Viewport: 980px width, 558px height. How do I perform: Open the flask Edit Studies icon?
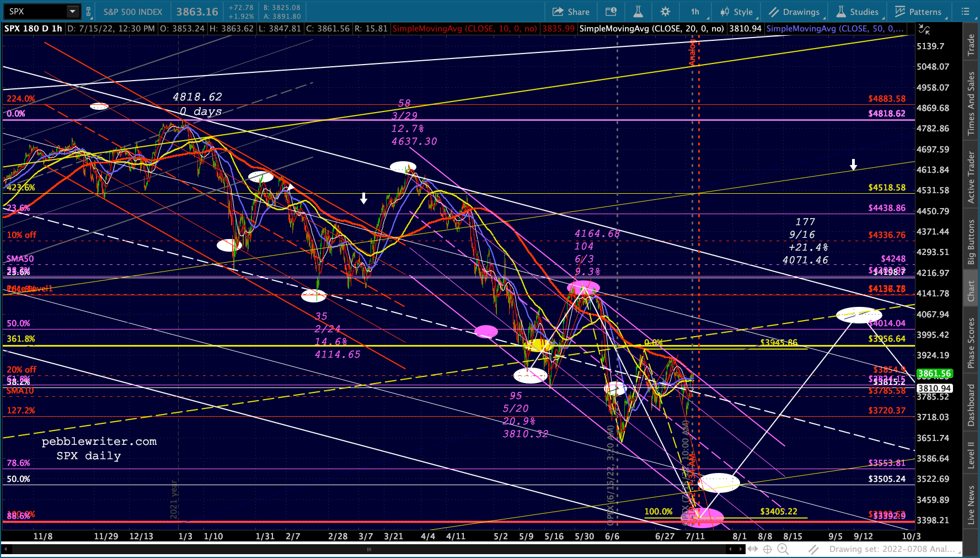pos(638,12)
